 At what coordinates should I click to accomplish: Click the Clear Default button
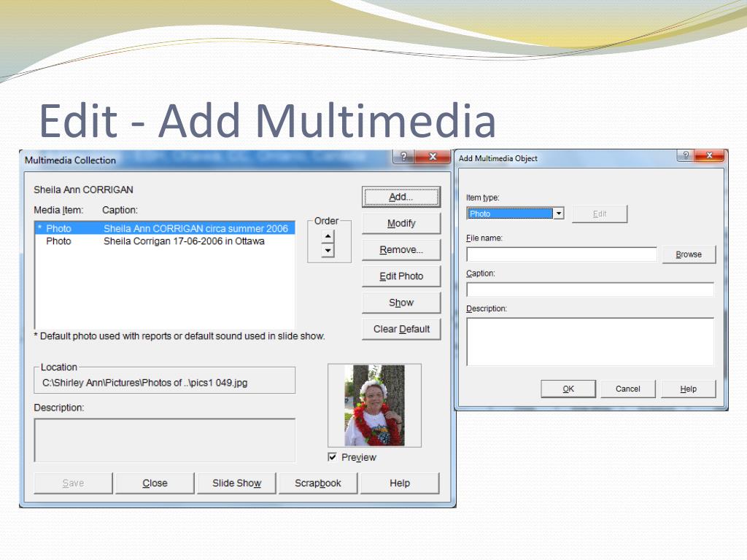[x=401, y=329]
